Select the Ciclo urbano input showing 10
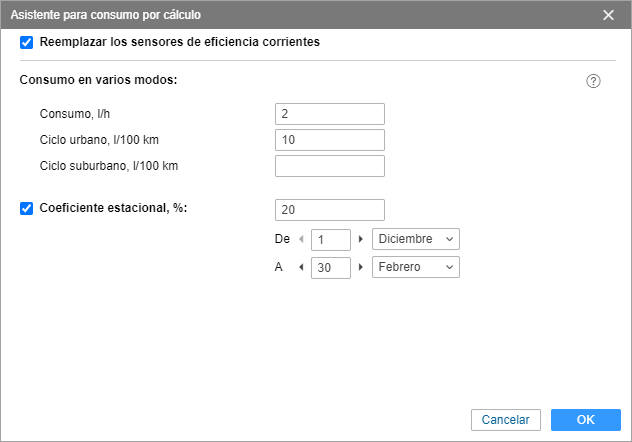The width and height of the screenshot is (632, 442). point(330,140)
